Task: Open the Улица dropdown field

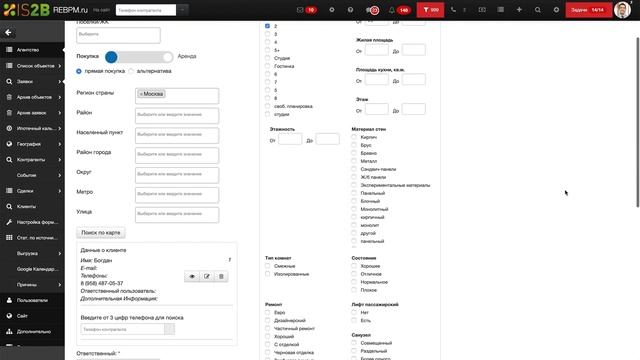Action: coord(177,214)
